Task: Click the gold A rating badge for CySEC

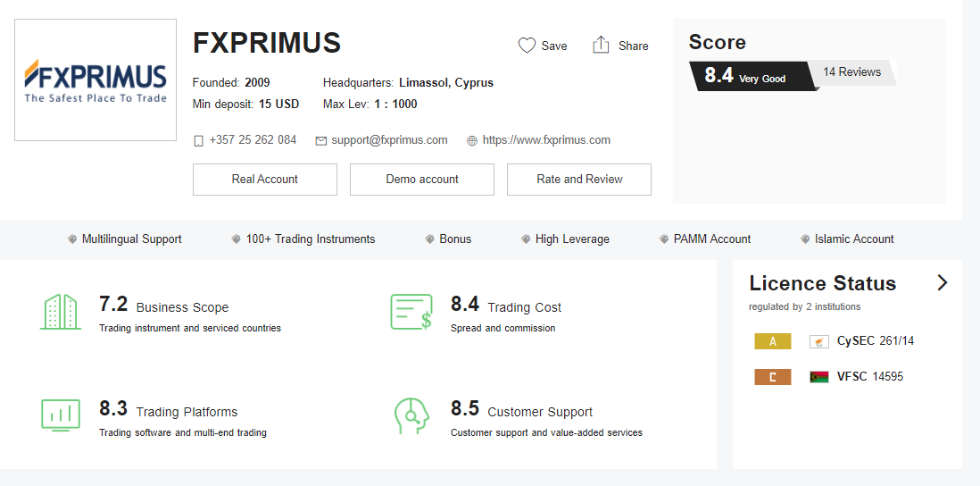Action: coord(772,341)
